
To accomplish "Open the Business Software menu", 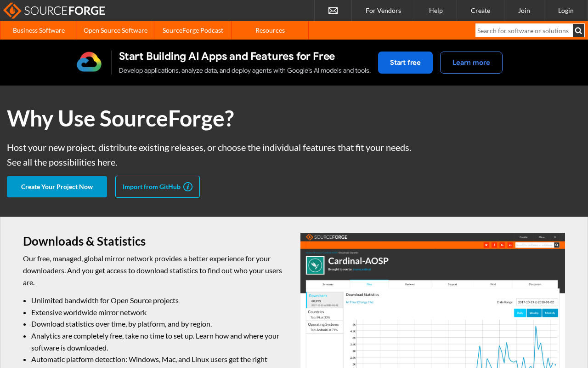I will 39,30.
